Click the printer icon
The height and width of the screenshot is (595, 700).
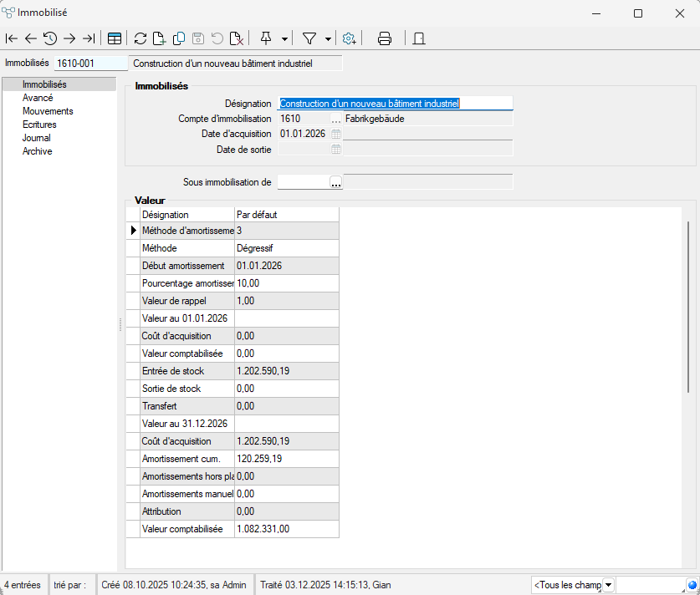[x=385, y=38]
